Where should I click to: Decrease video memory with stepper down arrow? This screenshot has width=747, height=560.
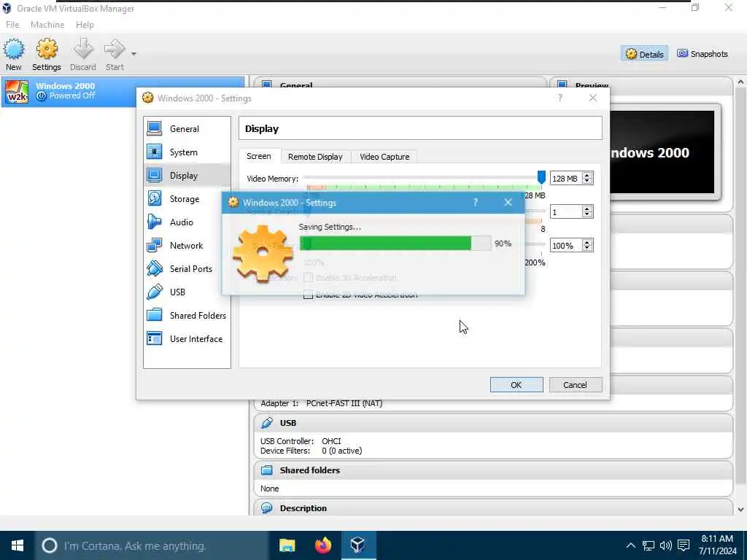[x=587, y=182]
